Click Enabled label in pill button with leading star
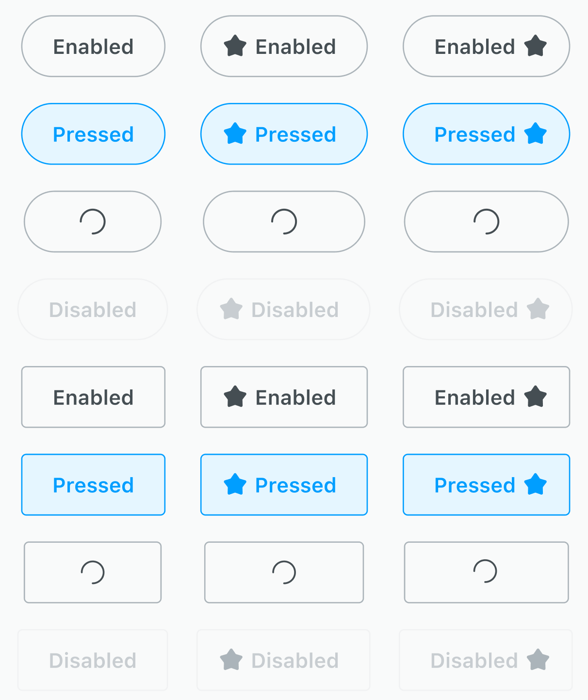This screenshot has height=700, width=588. tap(295, 47)
